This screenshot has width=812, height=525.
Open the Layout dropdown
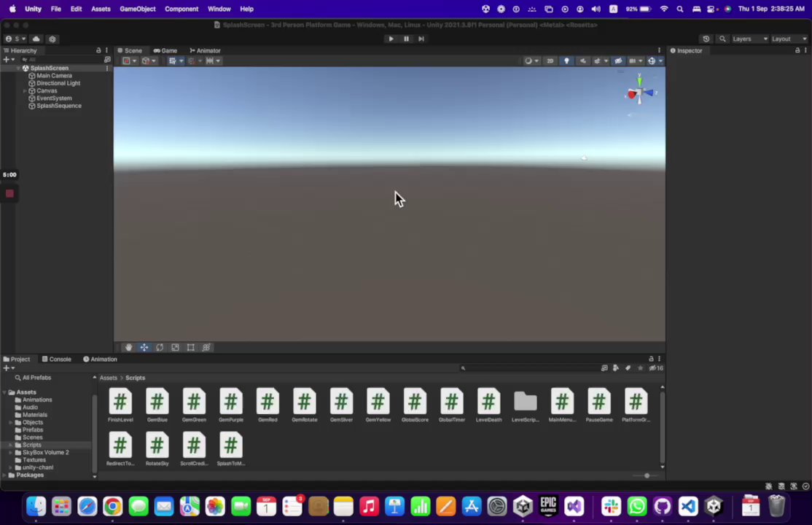point(789,39)
